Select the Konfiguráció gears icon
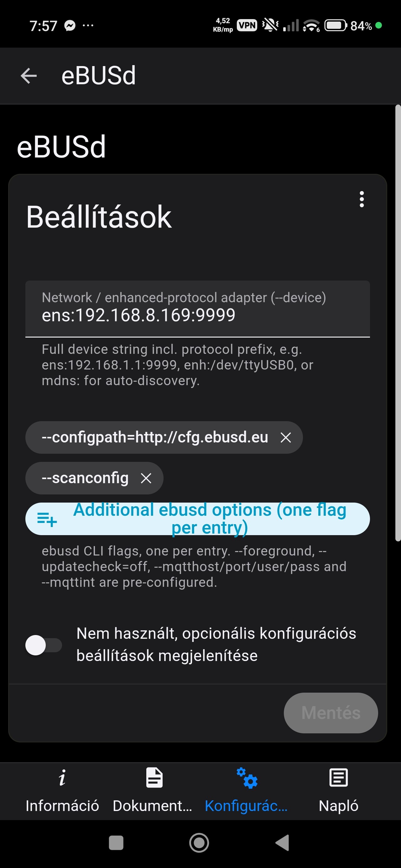 coord(247,778)
